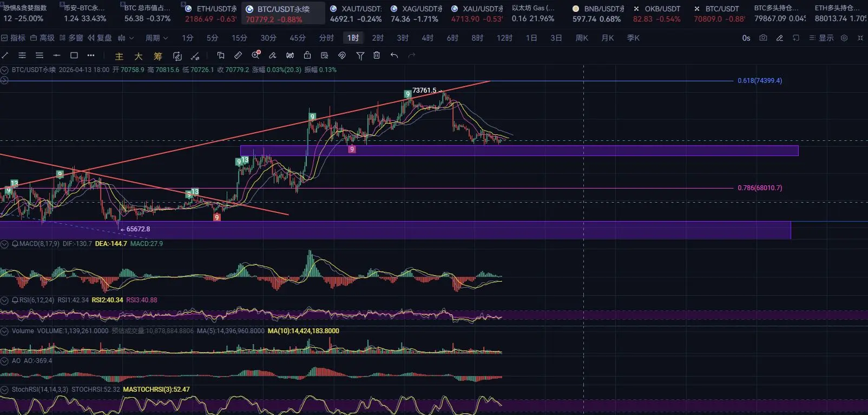Screen dimensions: 868x415
Task: Select the rectangle shape drawing tool
Action: tap(74, 55)
